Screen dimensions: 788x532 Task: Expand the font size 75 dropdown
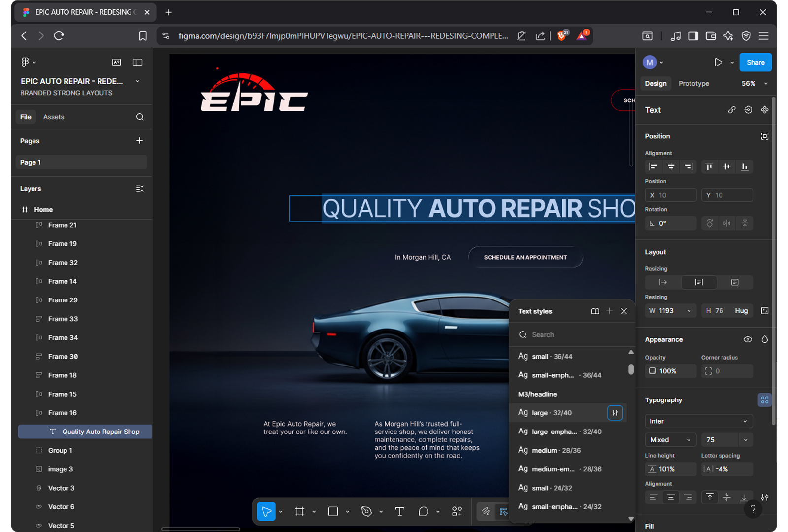coord(746,440)
